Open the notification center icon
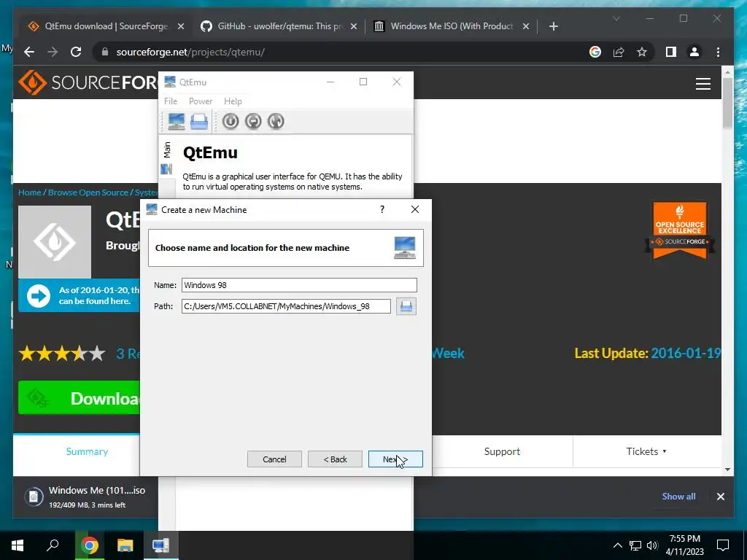This screenshot has height=560, width=747. click(723, 545)
